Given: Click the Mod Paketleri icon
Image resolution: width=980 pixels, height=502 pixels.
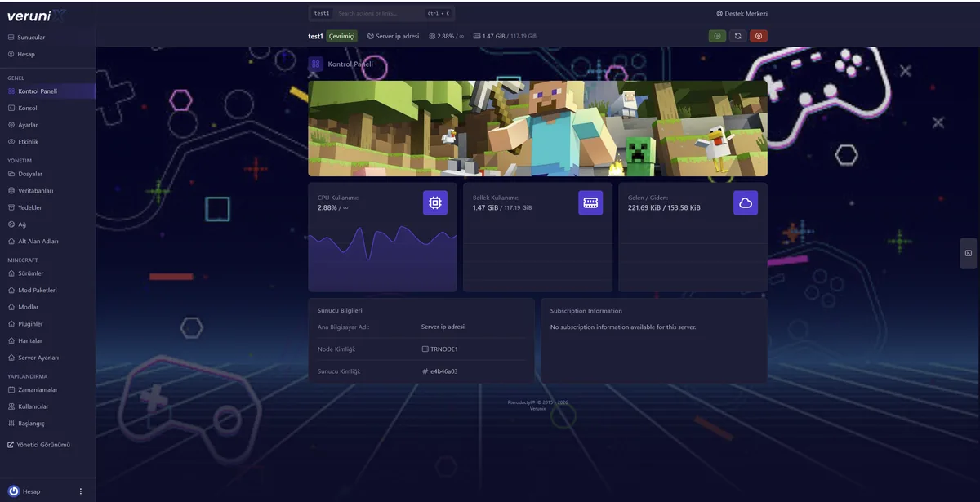Looking at the screenshot, I should [11, 291].
